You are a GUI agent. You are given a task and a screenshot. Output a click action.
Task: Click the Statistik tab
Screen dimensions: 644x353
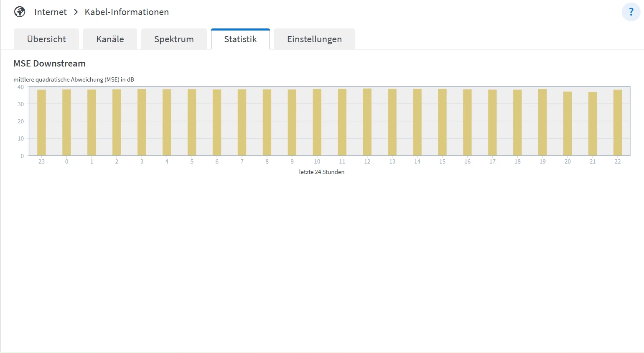[240, 39]
